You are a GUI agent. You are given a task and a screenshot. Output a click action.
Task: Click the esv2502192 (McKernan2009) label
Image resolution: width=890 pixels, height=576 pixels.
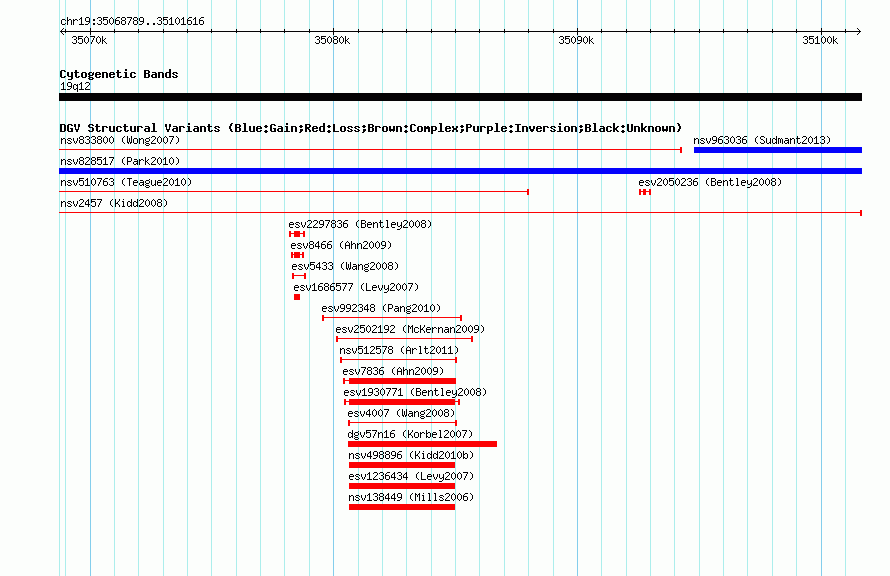point(410,329)
